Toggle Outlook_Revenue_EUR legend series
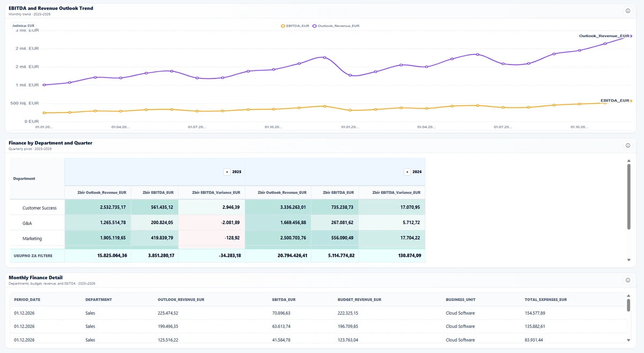644x353 pixels. (336, 26)
